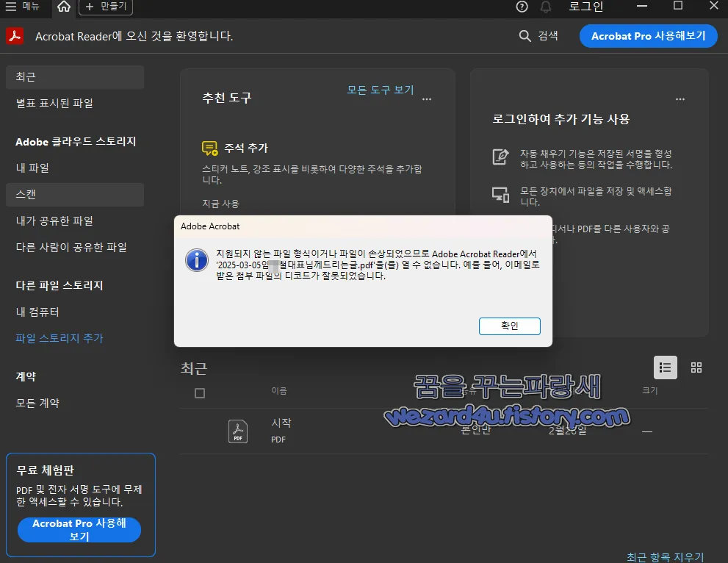
Task: Open notifications with the bell icon
Action: point(544,7)
